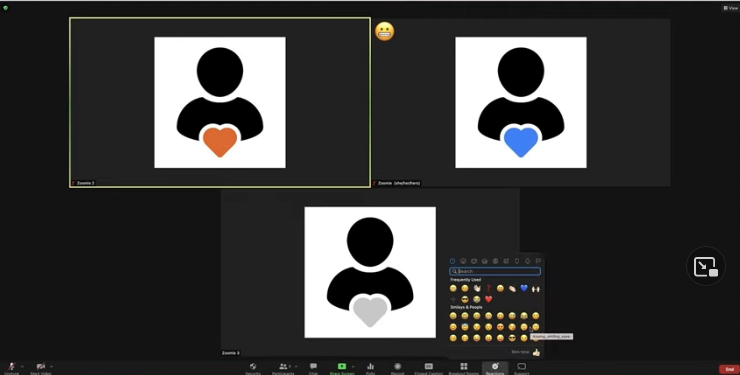
Task: Click the Closed Caption toolbar icon
Action: point(429,367)
